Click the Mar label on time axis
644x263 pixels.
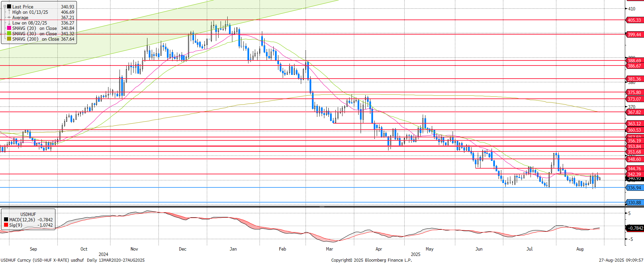330,249
